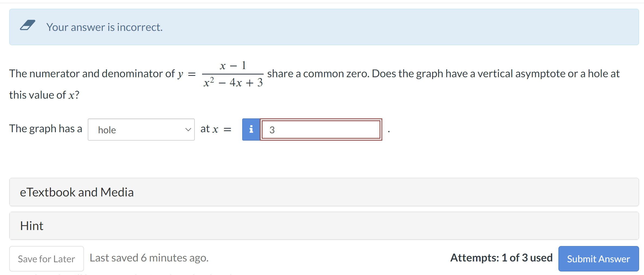The image size is (644, 275).
Task: Click the chevron on the hole dropdown
Action: click(x=188, y=130)
